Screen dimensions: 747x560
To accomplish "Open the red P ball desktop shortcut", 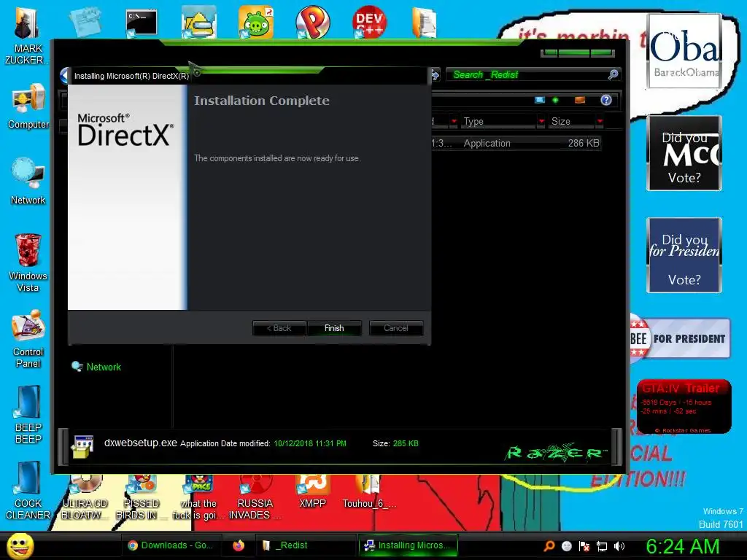I will tap(312, 23).
